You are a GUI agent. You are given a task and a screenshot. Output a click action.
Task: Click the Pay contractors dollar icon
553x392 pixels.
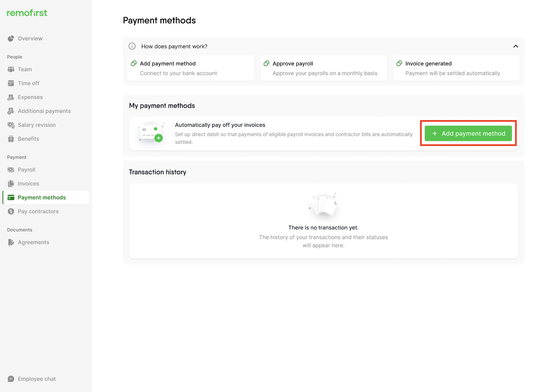pos(11,211)
